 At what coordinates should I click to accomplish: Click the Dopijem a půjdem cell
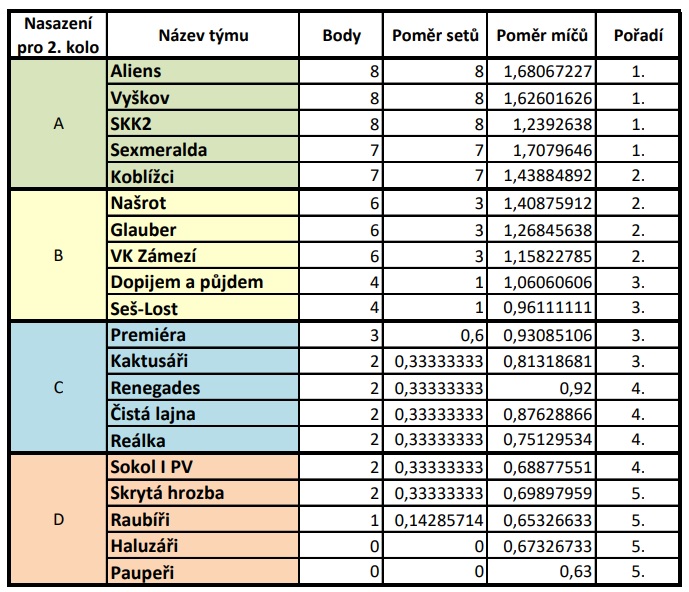(x=203, y=282)
